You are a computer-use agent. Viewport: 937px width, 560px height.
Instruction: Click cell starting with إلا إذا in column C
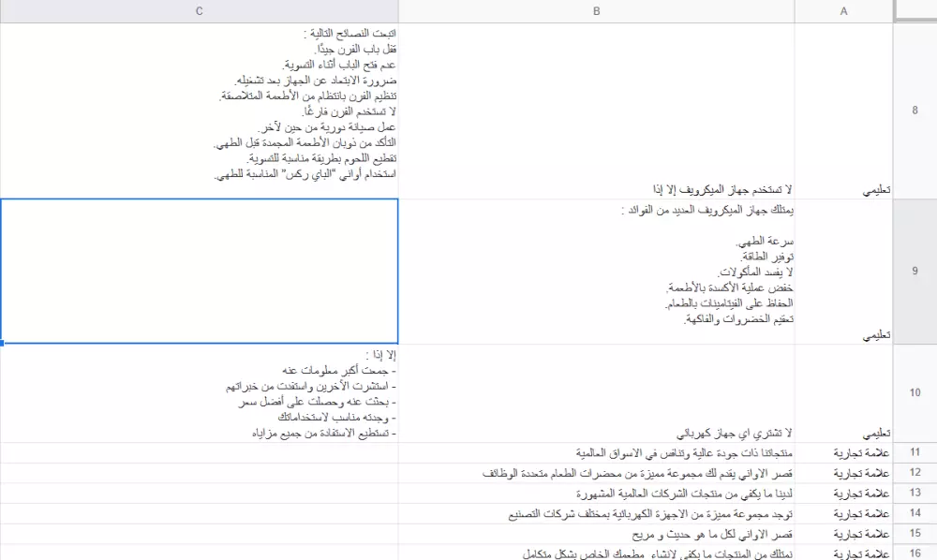click(199, 393)
